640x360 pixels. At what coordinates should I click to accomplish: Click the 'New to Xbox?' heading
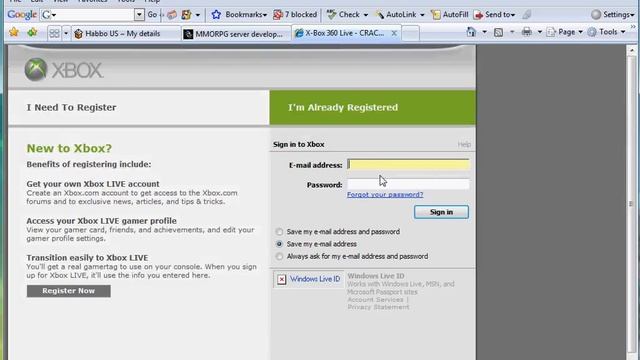pos(69,148)
